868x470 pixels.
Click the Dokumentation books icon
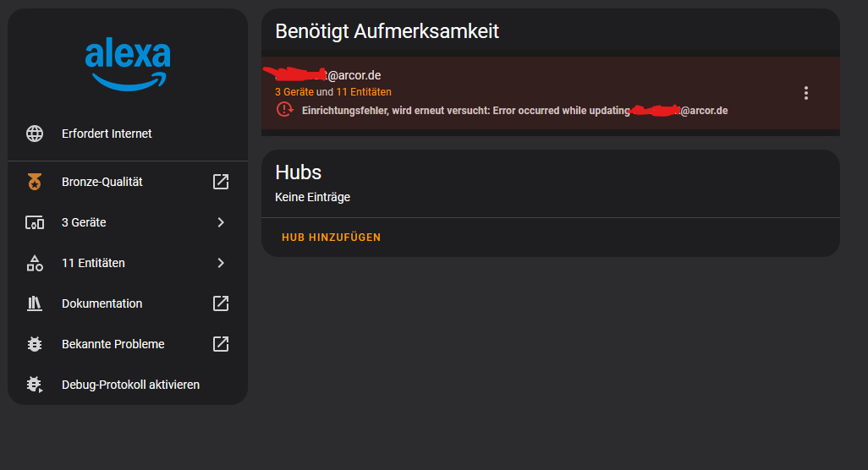click(35, 303)
